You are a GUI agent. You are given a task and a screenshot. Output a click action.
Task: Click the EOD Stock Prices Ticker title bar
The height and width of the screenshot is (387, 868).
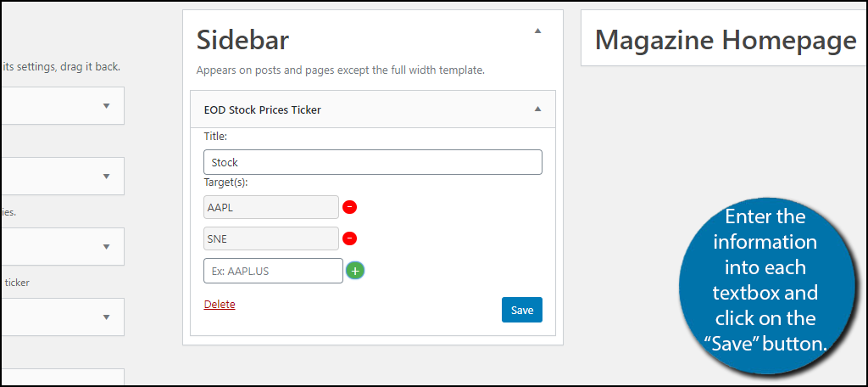[x=373, y=109]
